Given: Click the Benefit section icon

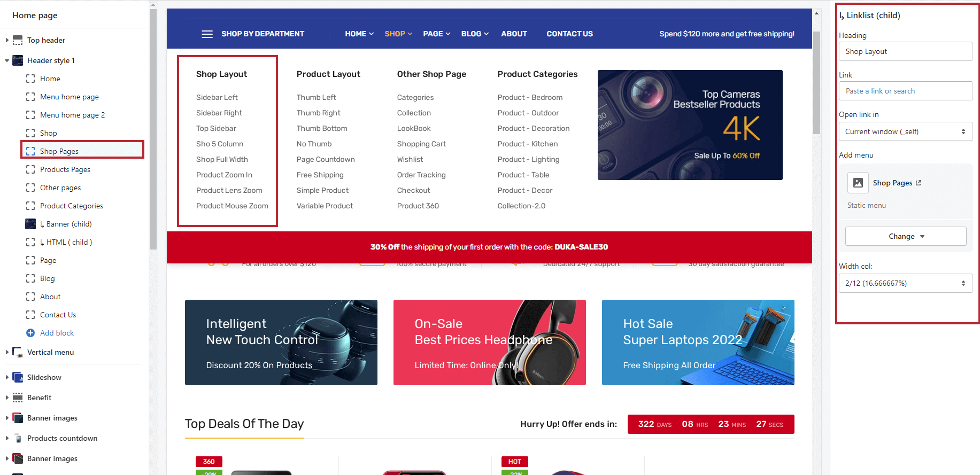Looking at the screenshot, I should point(18,398).
